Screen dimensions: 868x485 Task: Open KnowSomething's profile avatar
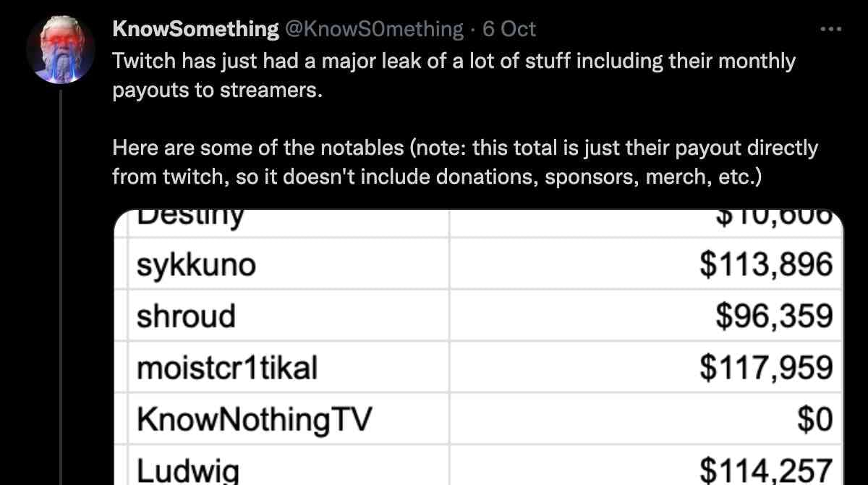[x=61, y=50]
